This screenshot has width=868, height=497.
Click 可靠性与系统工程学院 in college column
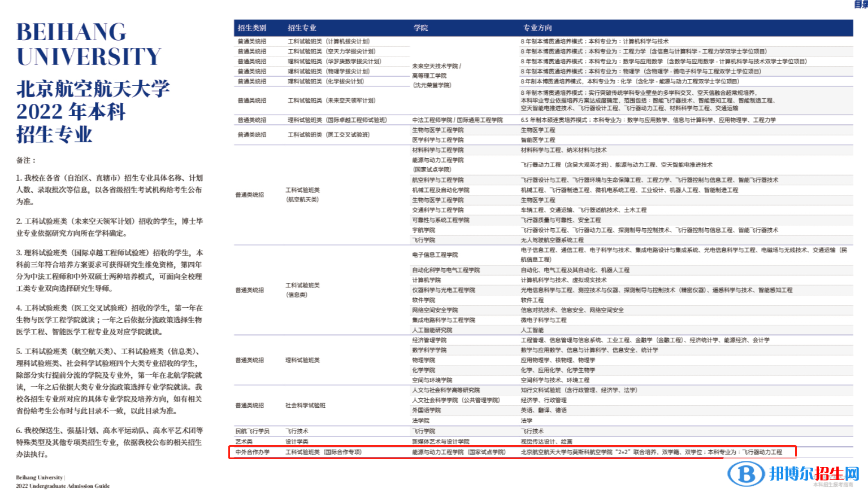(440, 220)
